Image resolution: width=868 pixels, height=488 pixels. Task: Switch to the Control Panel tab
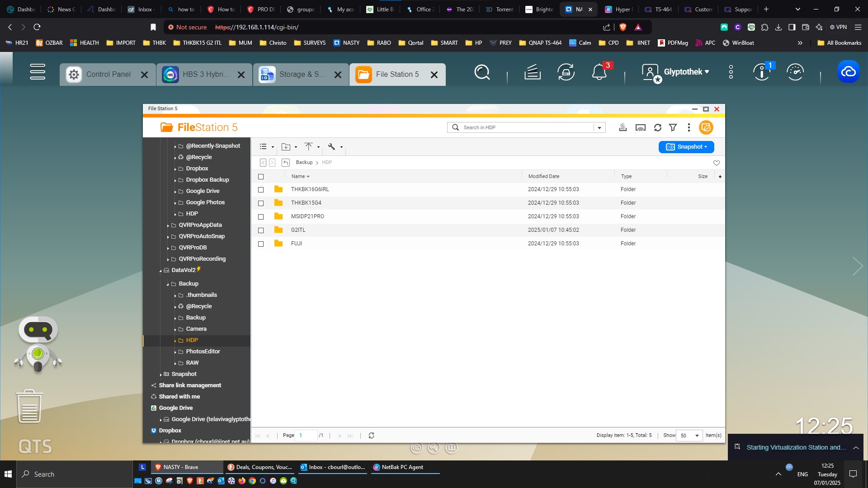tap(108, 75)
